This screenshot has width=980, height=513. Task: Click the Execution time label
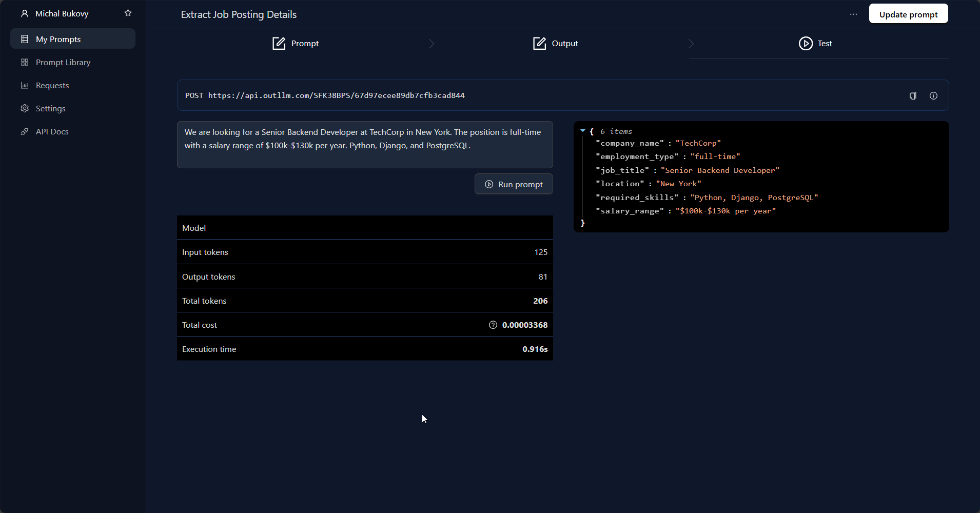click(209, 349)
